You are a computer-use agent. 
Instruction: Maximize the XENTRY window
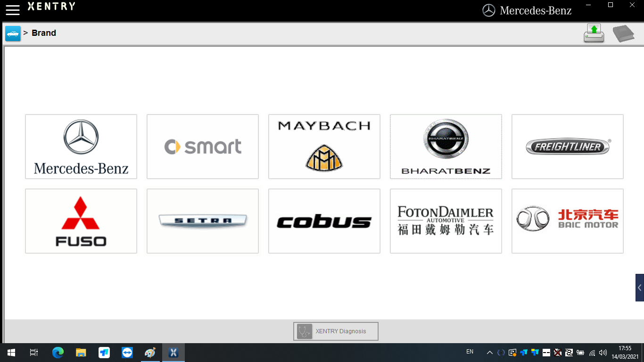tap(611, 5)
